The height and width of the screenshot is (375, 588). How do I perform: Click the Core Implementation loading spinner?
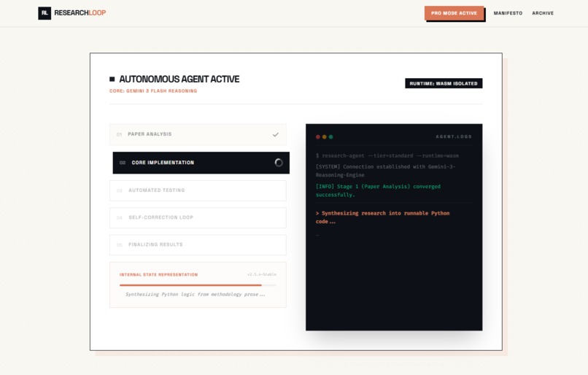tap(279, 163)
